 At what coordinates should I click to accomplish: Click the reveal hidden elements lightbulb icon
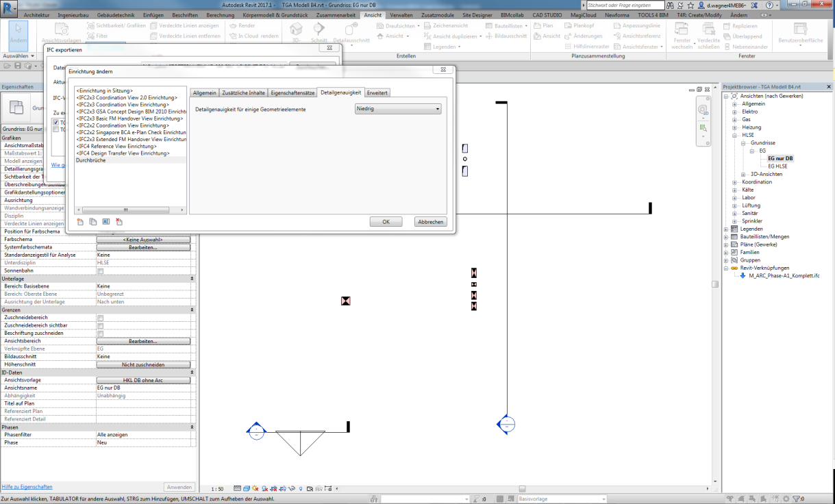301,488
